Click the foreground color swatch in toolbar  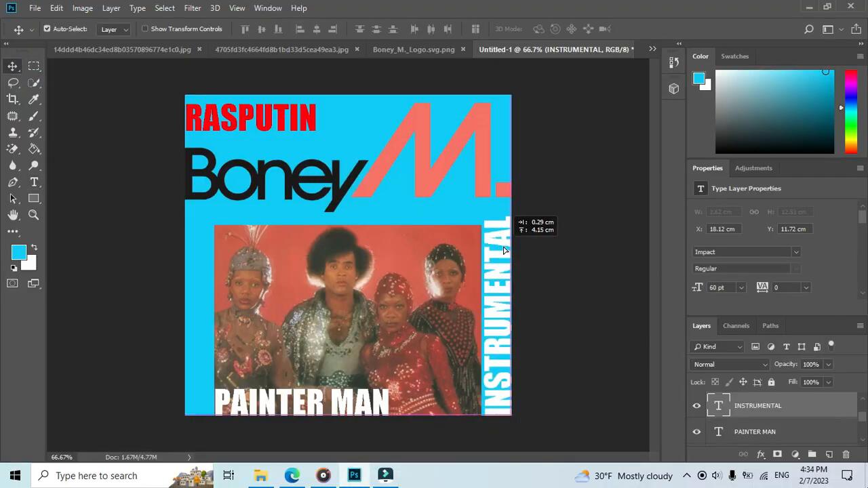pyautogui.click(x=18, y=252)
